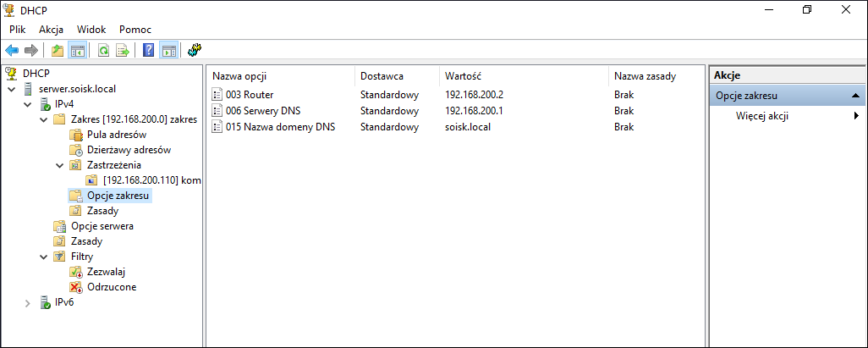
Task: Expand the IPv6 tree node
Action: (x=28, y=303)
